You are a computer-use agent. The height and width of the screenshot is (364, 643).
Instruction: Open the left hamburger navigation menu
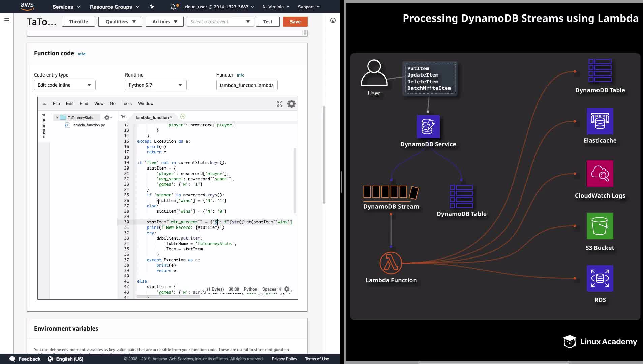click(x=6, y=21)
